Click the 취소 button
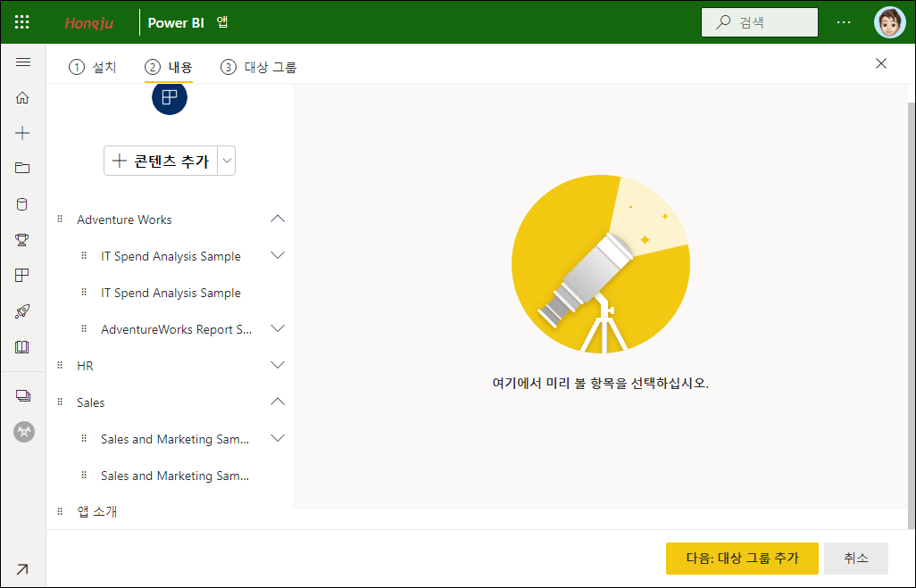This screenshot has height=588, width=916. point(856,559)
